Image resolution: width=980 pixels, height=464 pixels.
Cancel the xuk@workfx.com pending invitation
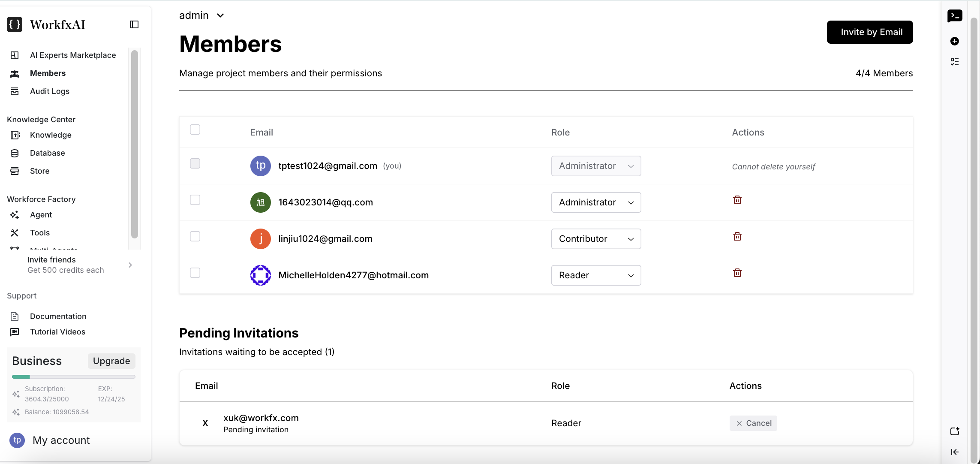(753, 423)
